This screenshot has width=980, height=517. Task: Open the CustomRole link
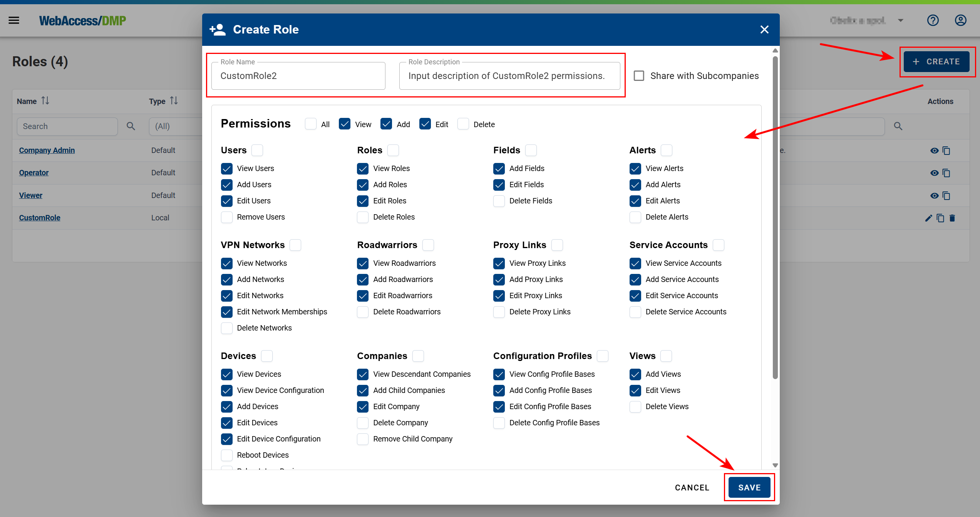click(x=40, y=218)
